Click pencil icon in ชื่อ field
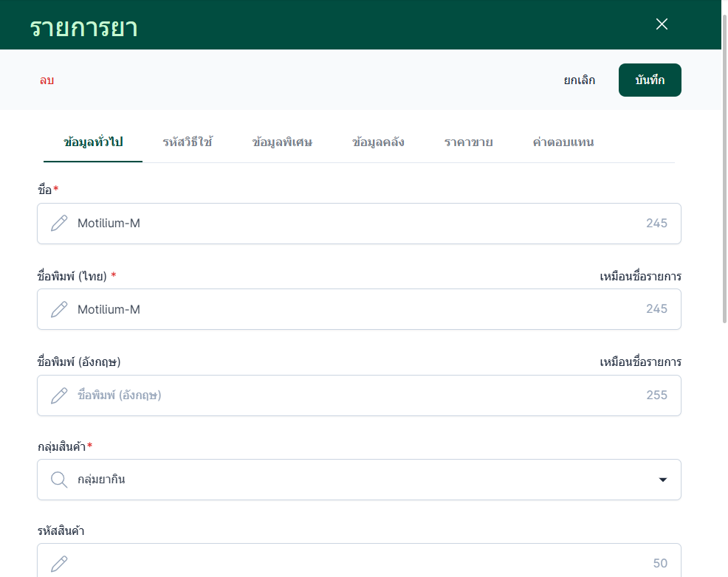Image resolution: width=728 pixels, height=577 pixels. pos(59,223)
